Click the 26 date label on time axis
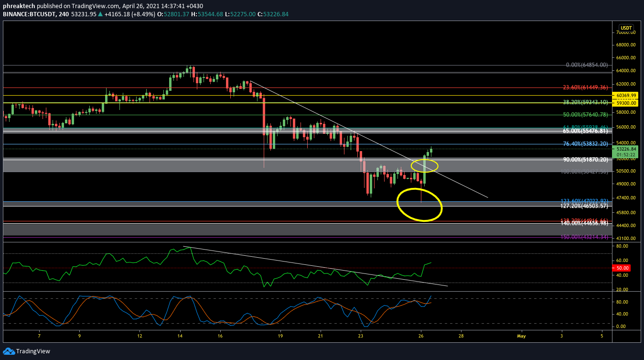Image resolution: width=644 pixels, height=360 pixels. point(421,336)
